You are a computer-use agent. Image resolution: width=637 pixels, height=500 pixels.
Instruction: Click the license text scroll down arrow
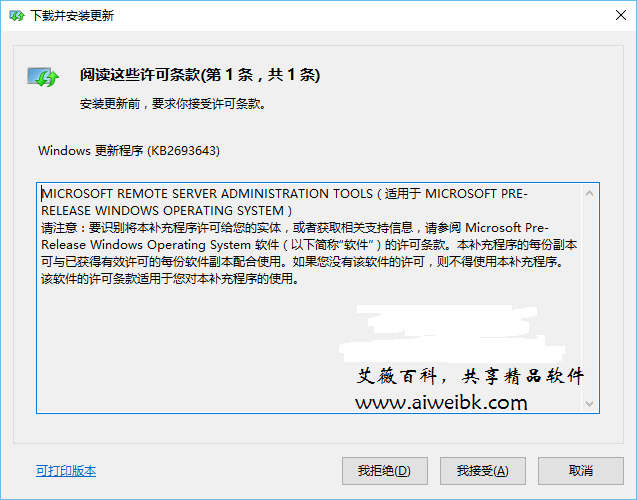click(x=589, y=404)
